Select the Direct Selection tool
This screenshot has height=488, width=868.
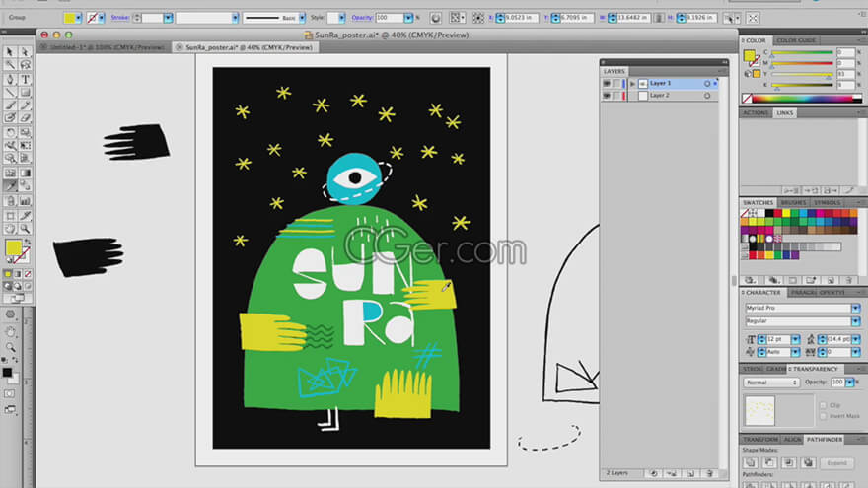(25, 52)
